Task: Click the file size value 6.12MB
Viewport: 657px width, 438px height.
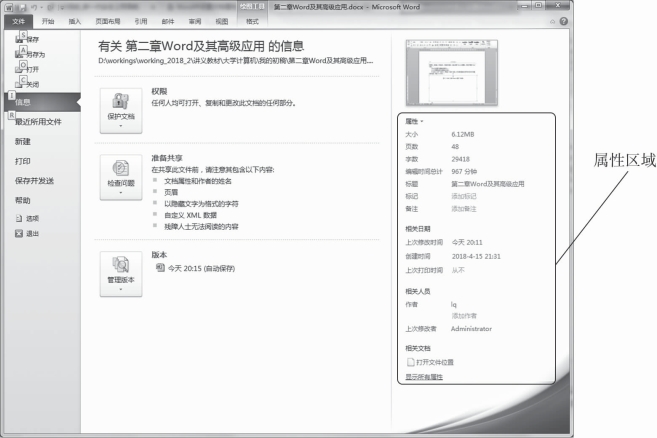Action: [463, 134]
